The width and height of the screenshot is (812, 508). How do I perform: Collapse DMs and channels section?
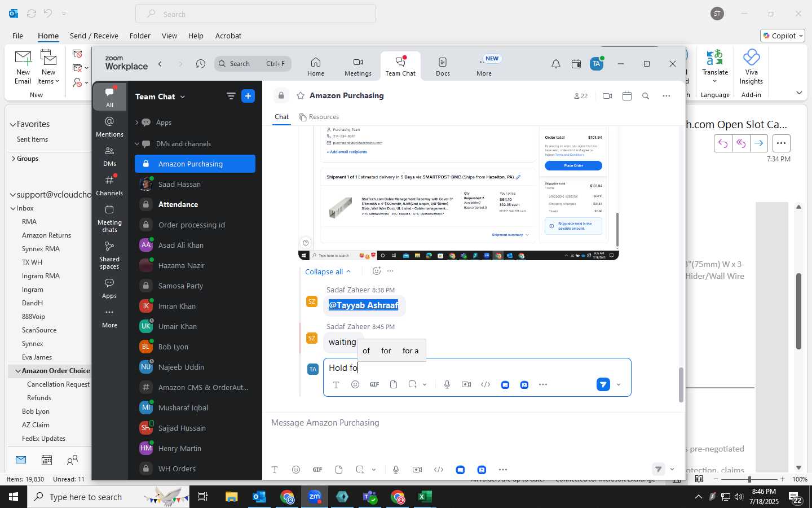136,144
